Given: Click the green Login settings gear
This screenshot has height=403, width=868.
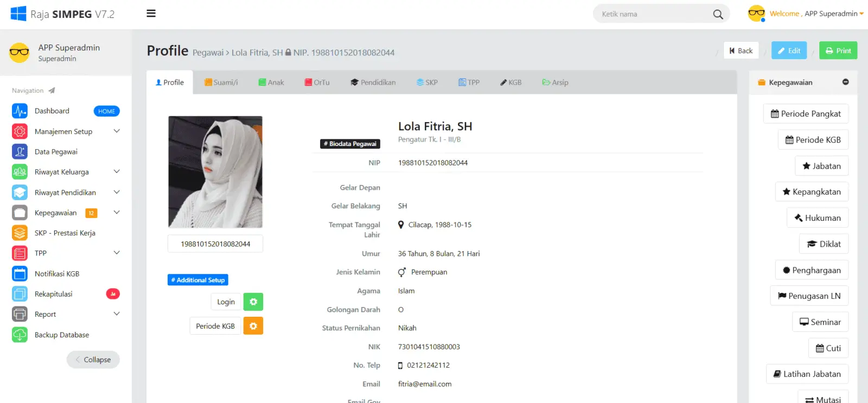Looking at the screenshot, I should click(x=253, y=302).
